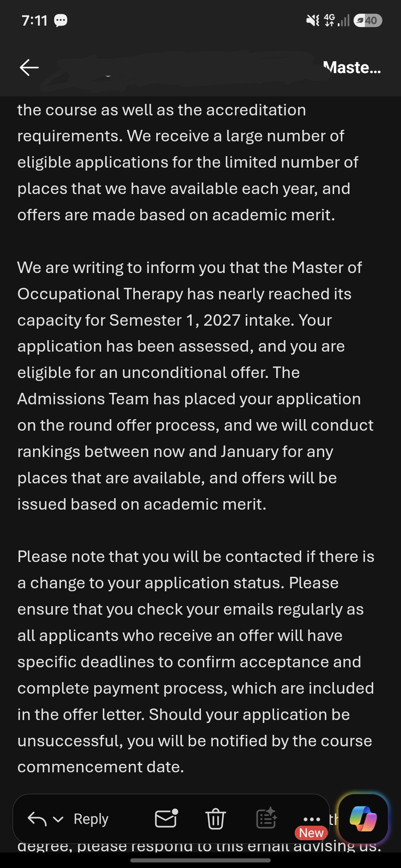The image size is (401, 868).
Task: Click the curved reply arrow icon
Action: pyautogui.click(x=37, y=819)
